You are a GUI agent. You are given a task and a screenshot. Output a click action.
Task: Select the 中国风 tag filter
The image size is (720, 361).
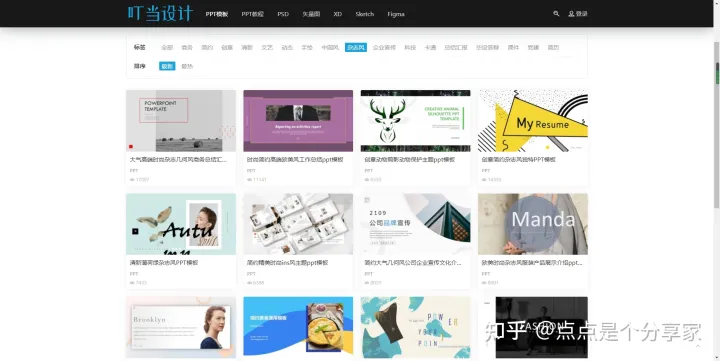pos(330,47)
